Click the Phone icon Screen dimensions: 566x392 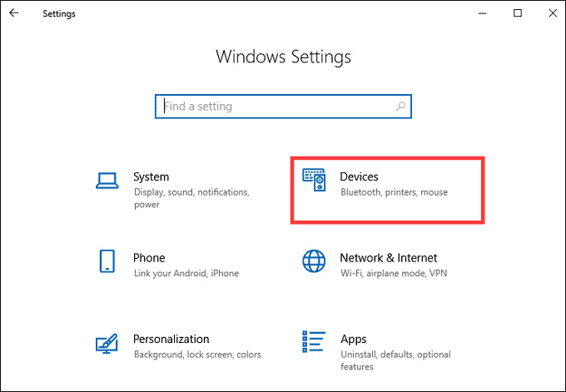tap(107, 261)
